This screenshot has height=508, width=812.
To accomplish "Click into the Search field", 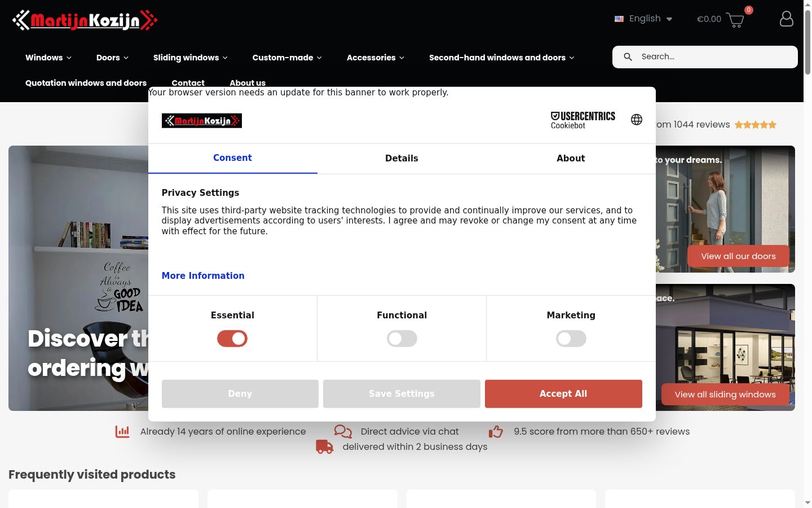I will coord(705,57).
